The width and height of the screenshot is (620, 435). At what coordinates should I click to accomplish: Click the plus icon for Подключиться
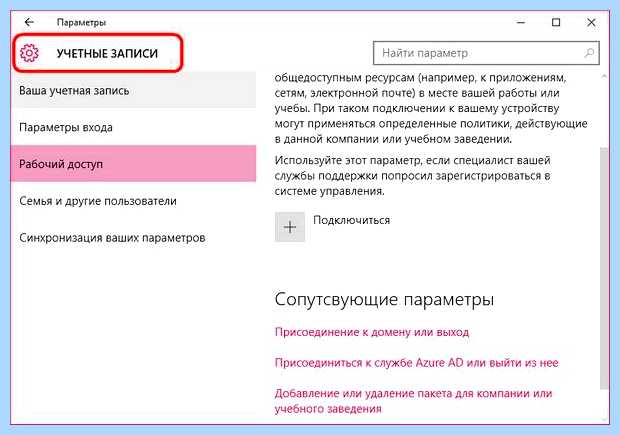point(290,227)
